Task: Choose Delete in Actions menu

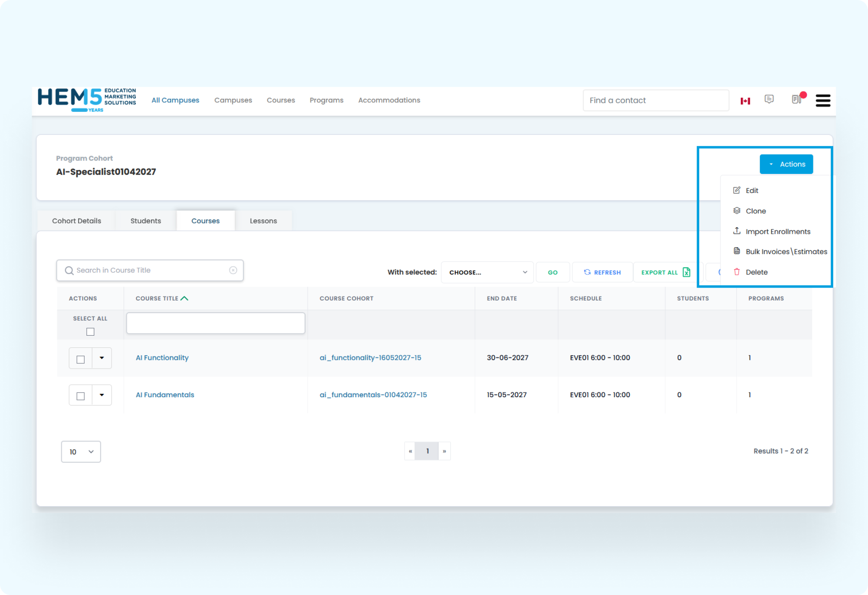Action: 756,272
